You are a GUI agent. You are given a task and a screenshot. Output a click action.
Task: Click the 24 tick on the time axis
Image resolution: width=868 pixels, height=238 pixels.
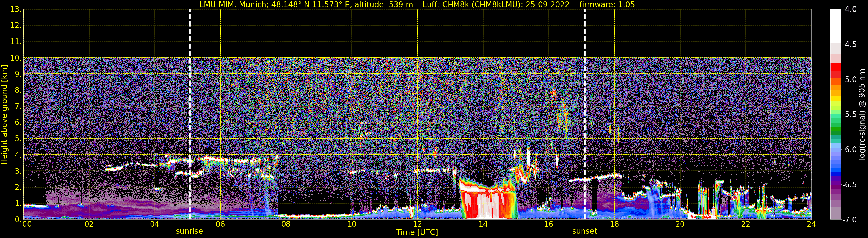[x=811, y=224]
